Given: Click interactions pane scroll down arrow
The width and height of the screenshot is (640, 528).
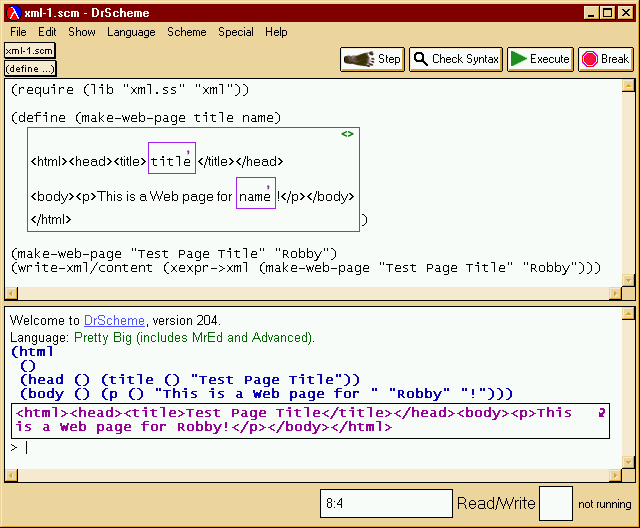Looking at the screenshot, I should pyautogui.click(x=628, y=462).
